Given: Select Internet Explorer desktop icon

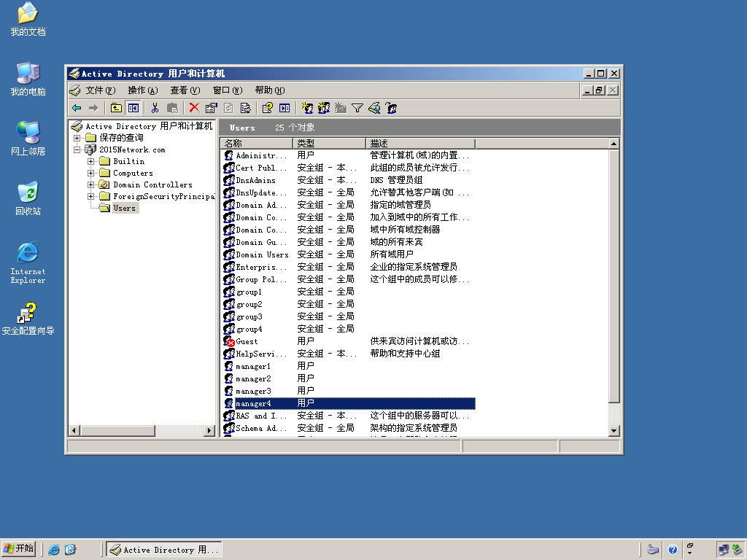Looking at the screenshot, I should pyautogui.click(x=28, y=262).
